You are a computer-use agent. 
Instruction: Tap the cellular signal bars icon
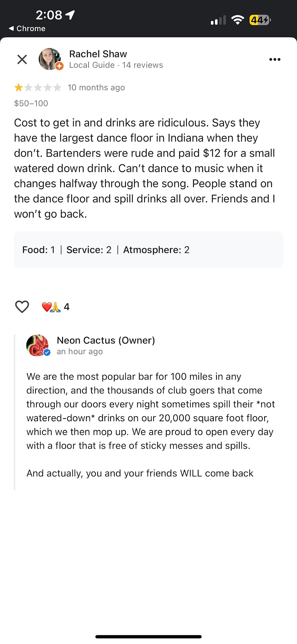click(218, 20)
